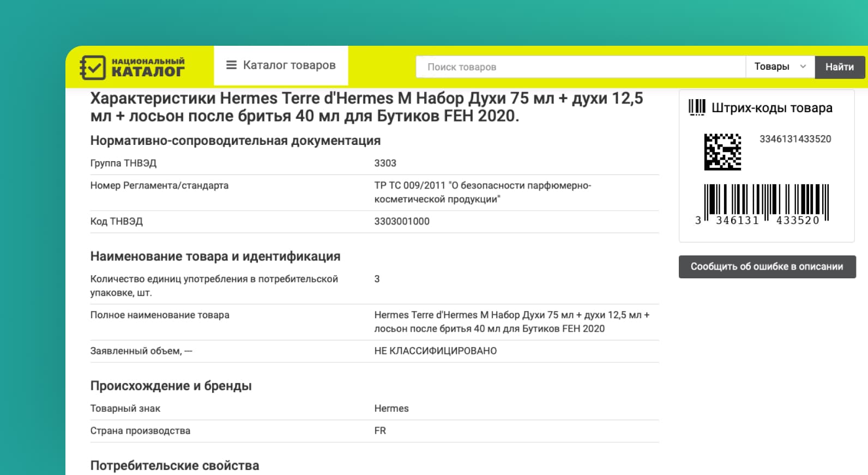868x475 pixels.
Task: Click the Происхождение и бренды heading
Action: (x=171, y=386)
